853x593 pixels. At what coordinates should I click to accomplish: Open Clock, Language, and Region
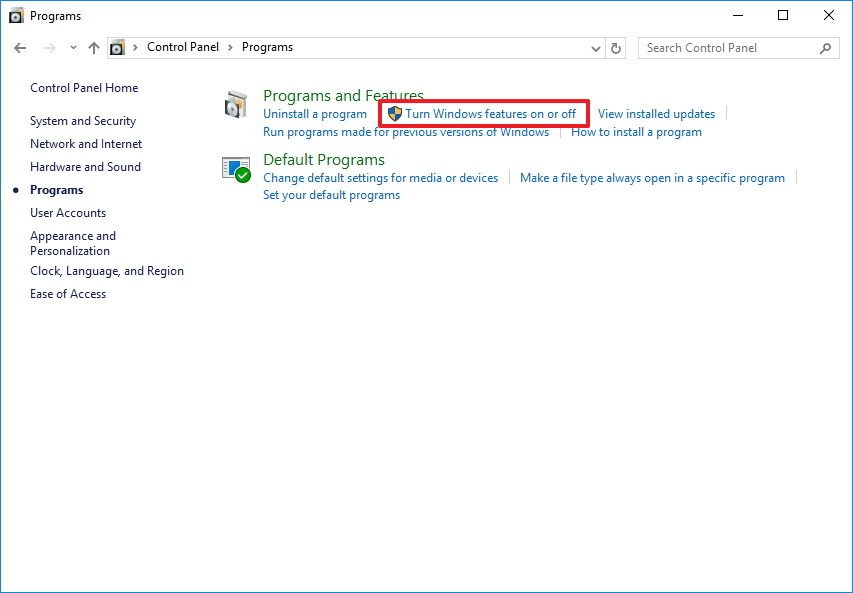point(107,271)
